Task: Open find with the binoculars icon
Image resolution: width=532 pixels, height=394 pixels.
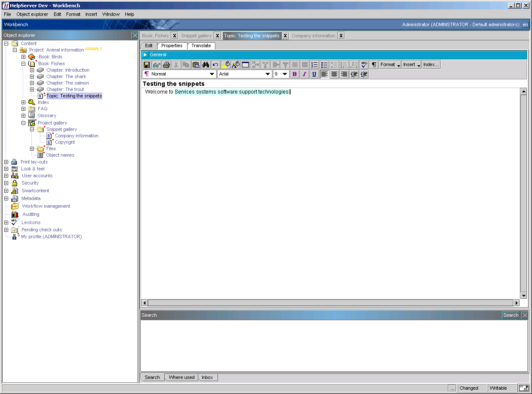Action: pyautogui.click(x=206, y=65)
